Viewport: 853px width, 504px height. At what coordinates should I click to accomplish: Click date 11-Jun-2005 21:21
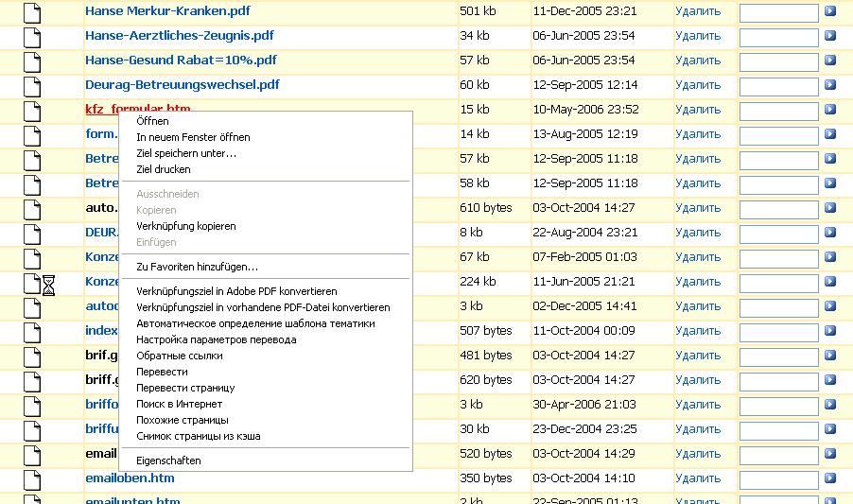pyautogui.click(x=584, y=282)
